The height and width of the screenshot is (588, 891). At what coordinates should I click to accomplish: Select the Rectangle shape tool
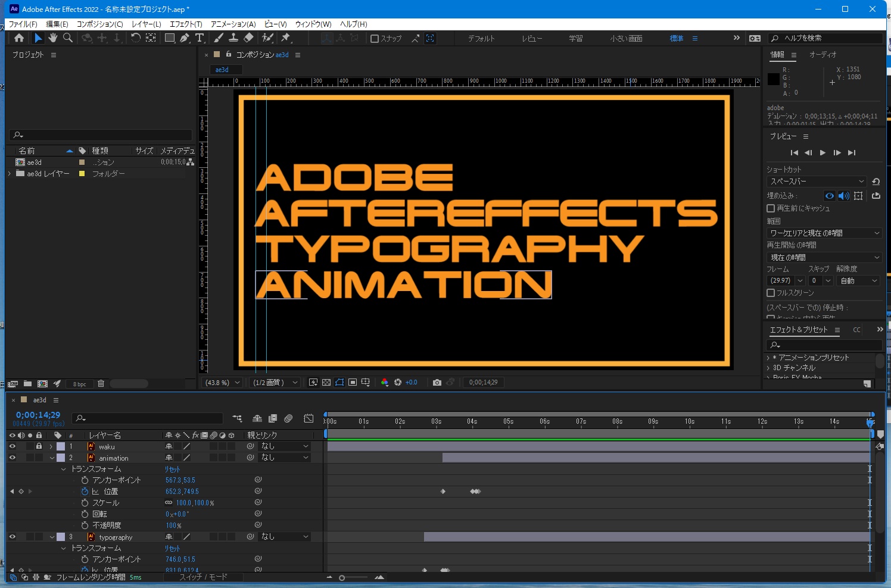coord(170,38)
